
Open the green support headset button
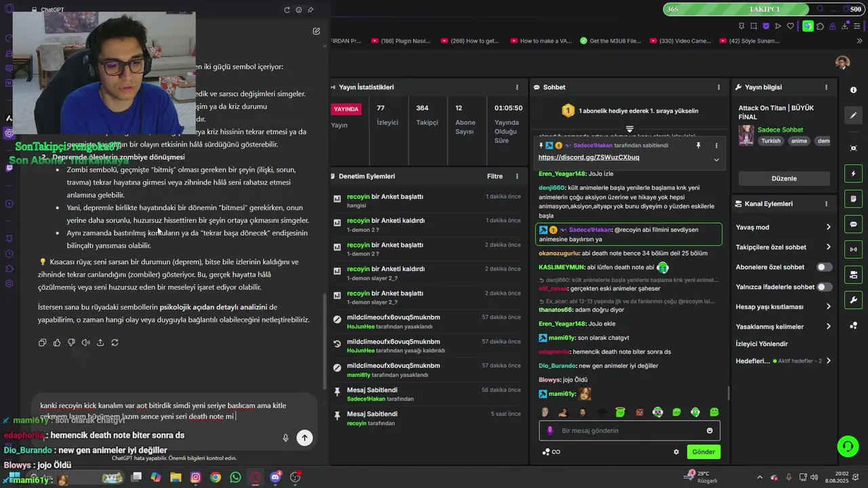[x=848, y=446]
